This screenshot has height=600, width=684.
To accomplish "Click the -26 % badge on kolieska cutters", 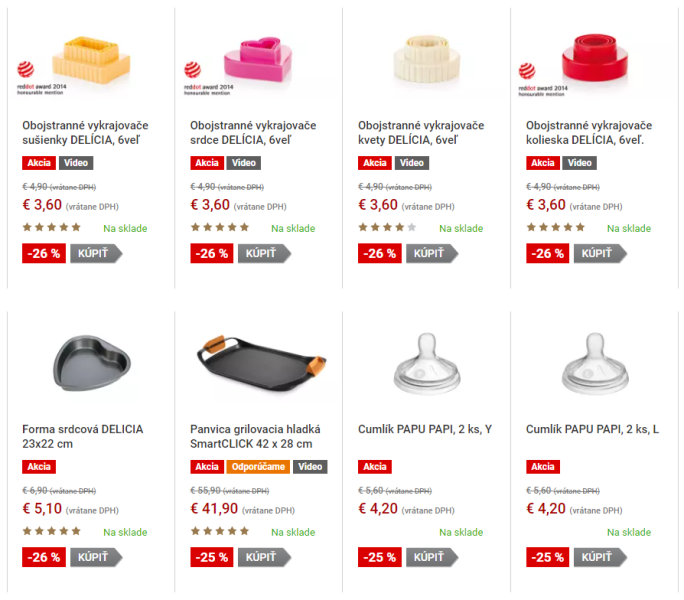I will pyautogui.click(x=547, y=254).
